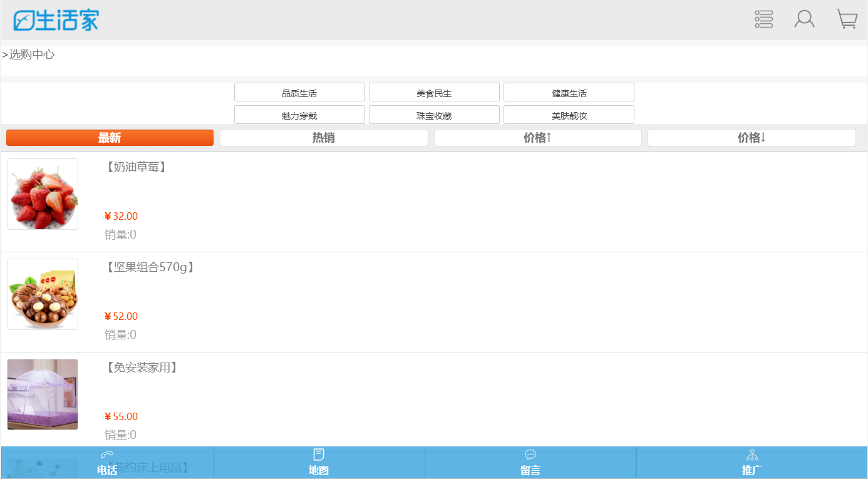Open the shopping cart icon
This screenshot has height=479, width=868.
[847, 19]
